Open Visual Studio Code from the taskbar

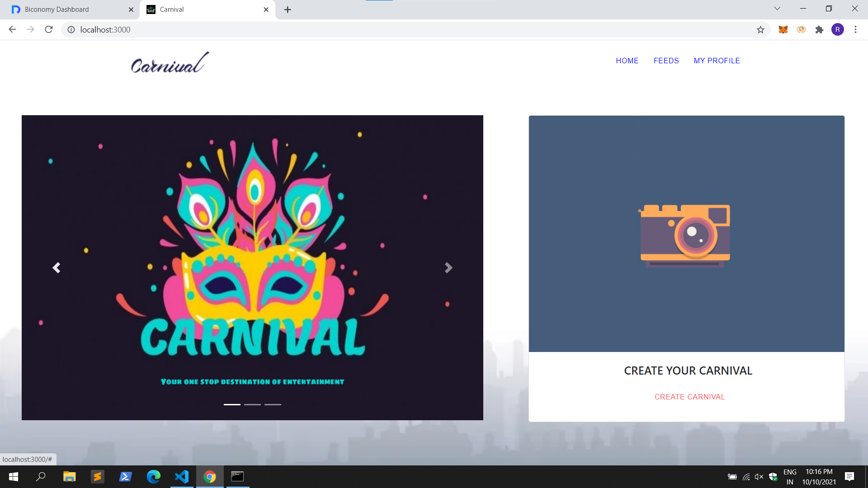click(182, 477)
